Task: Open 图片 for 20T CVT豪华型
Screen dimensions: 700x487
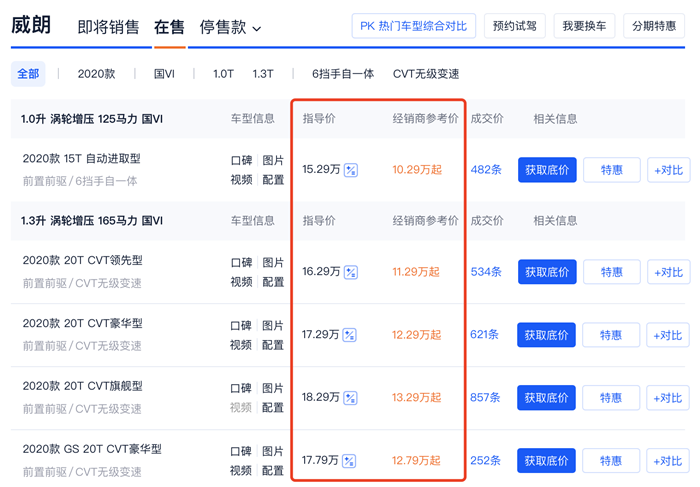Action: (272, 325)
